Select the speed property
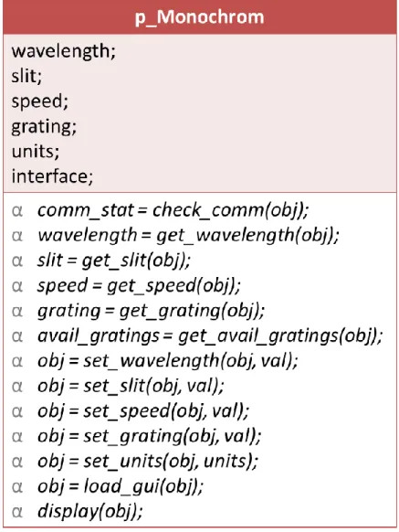Image resolution: width=399 pixels, height=532 pixels. [39, 101]
